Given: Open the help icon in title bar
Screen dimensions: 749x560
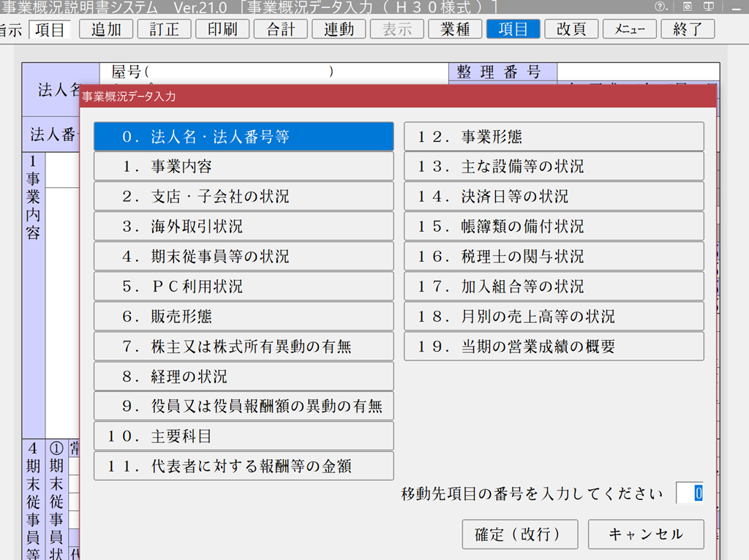Looking at the screenshot, I should point(660,7).
